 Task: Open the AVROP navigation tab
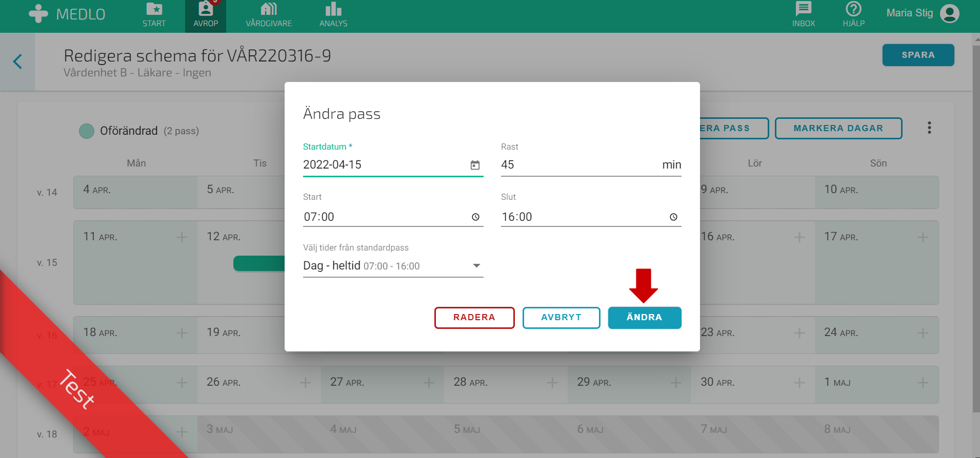click(x=206, y=15)
